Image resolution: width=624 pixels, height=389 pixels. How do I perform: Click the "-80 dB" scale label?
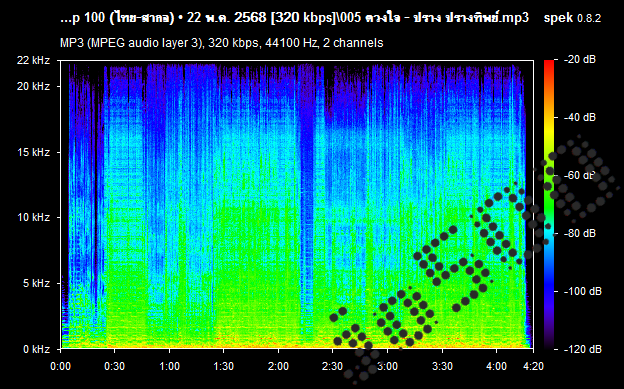pyautogui.click(x=580, y=233)
